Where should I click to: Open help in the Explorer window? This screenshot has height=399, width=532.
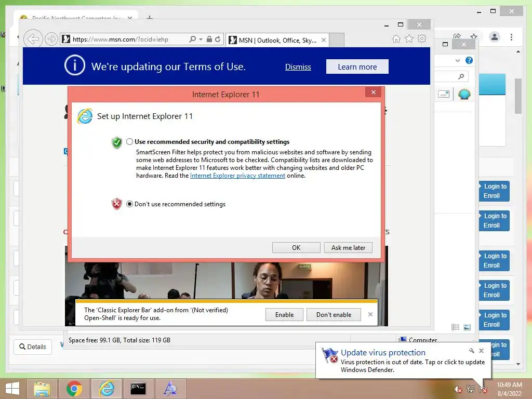click(x=469, y=60)
